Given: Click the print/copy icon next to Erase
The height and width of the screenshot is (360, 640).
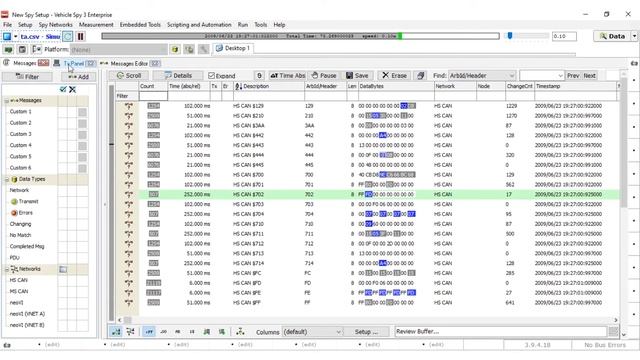Looking at the screenshot, I should [x=420, y=76].
